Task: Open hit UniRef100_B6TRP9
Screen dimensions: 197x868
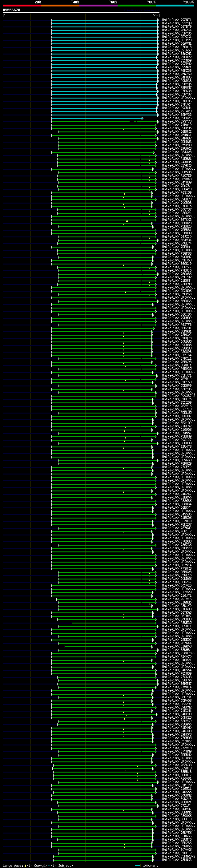Action: pos(177,40)
